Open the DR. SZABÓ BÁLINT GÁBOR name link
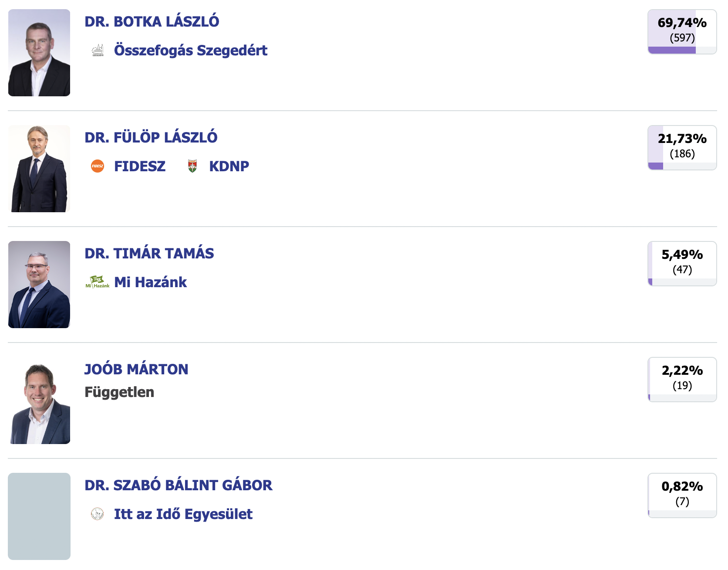The height and width of the screenshot is (570, 728). tap(179, 485)
